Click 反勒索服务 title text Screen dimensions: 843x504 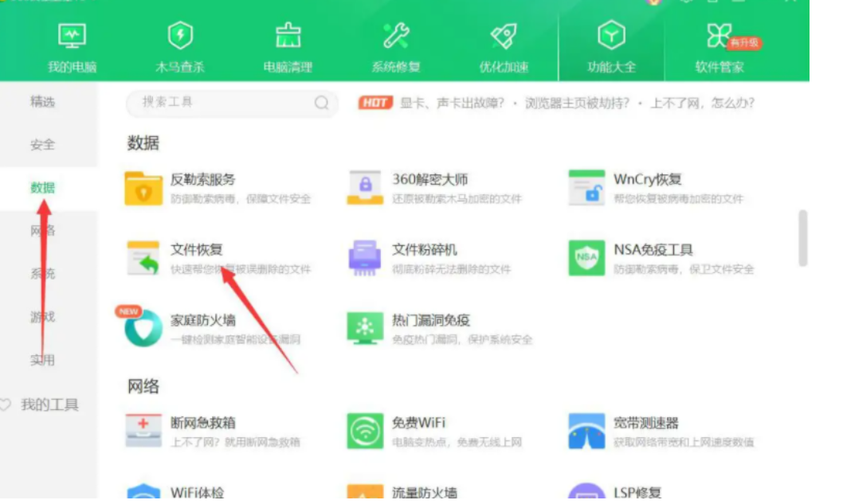point(202,179)
